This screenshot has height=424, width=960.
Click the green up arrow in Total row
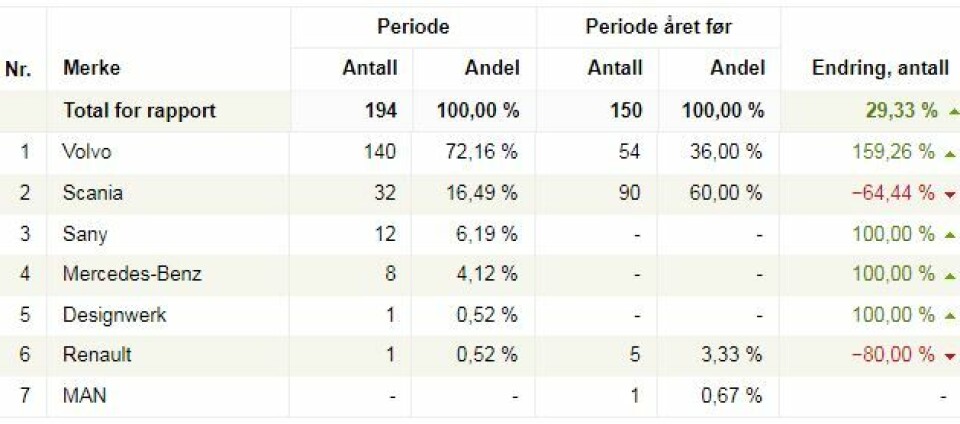pyautogui.click(x=949, y=111)
